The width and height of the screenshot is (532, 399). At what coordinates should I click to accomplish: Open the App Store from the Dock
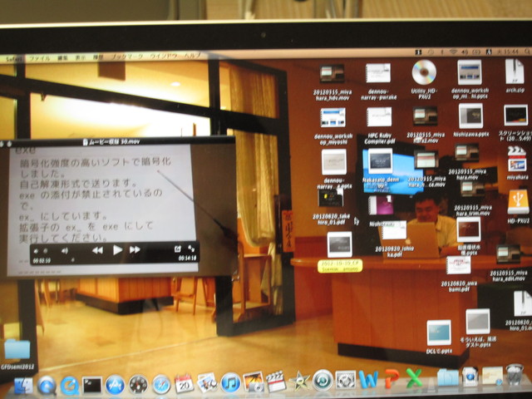pos(115,384)
